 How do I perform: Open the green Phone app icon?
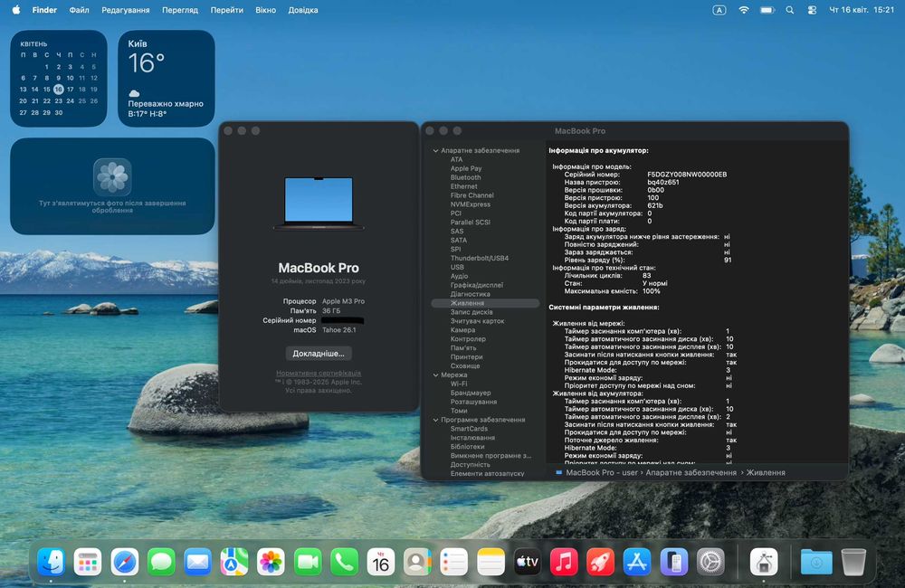(345, 562)
